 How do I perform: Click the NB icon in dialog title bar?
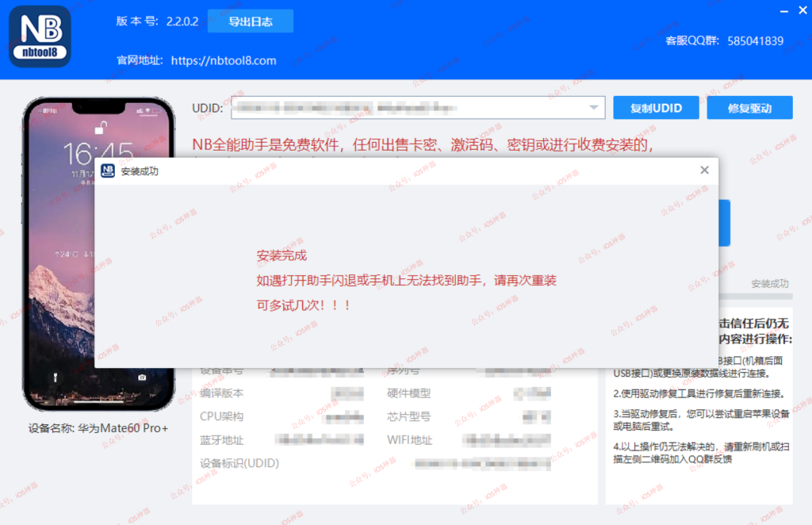click(x=108, y=171)
